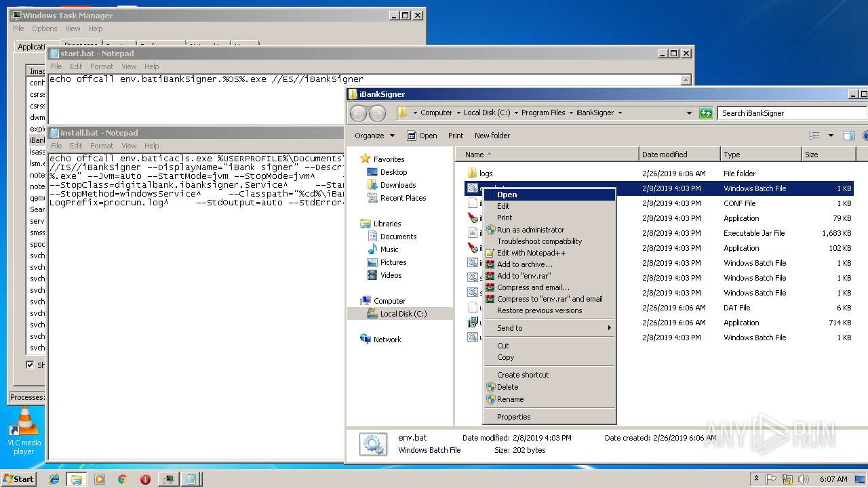Choose Edit in context menu
The image size is (868, 488).
point(549,206)
